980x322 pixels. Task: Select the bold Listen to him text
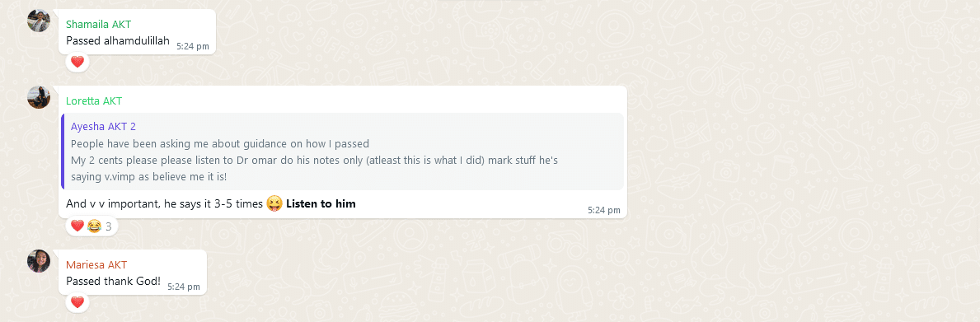[x=321, y=203]
